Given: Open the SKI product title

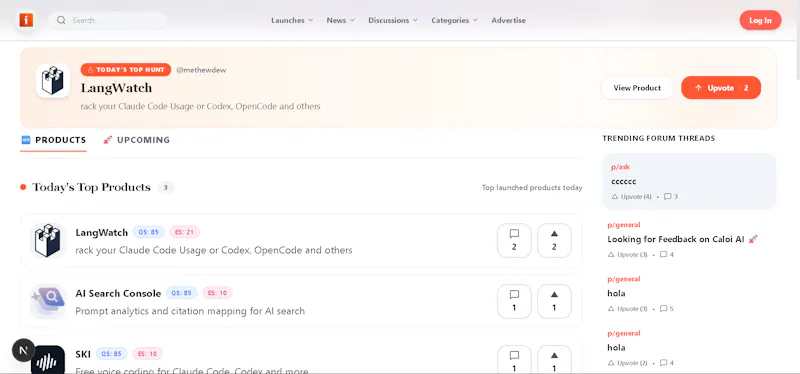Looking at the screenshot, I should (x=83, y=354).
